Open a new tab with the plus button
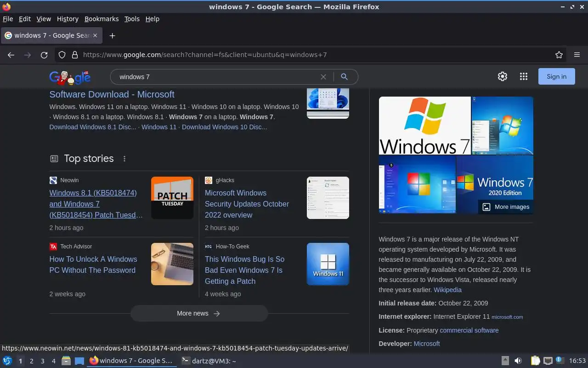The image size is (588, 368). click(112, 35)
